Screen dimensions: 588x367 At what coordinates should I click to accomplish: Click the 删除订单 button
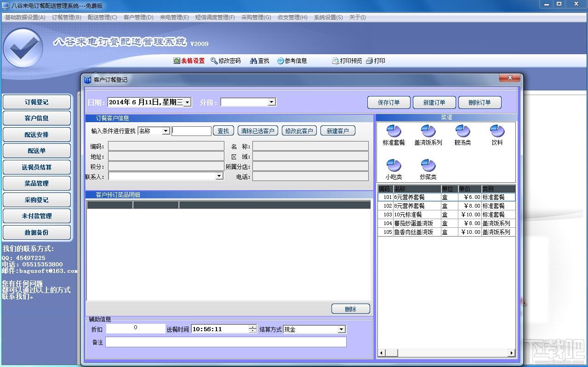[x=480, y=102]
